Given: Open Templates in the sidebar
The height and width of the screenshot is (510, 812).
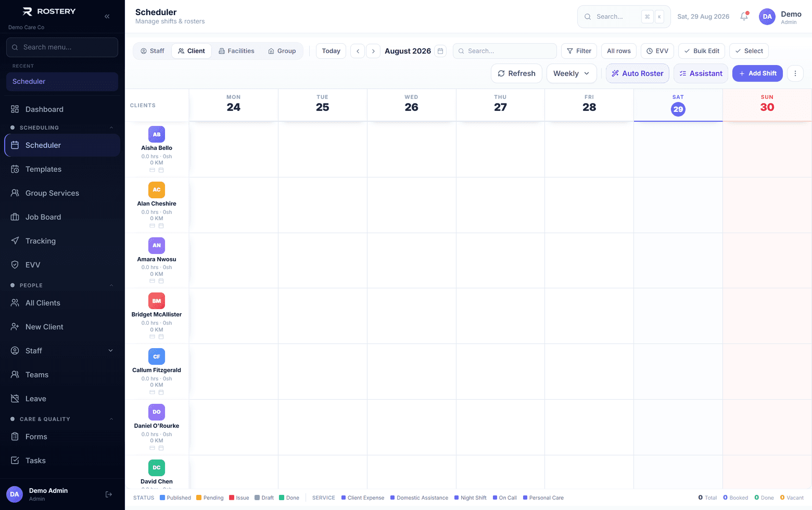Looking at the screenshot, I should 62,169.
